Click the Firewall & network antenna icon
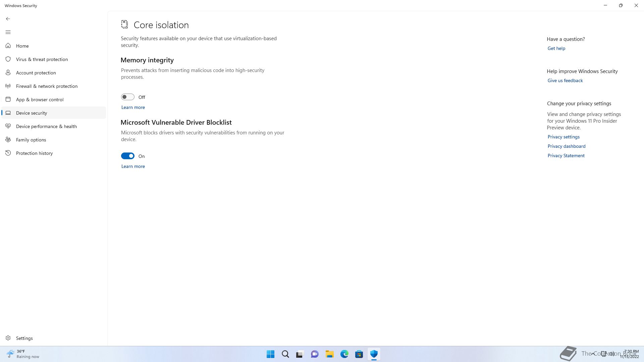The image size is (644, 362). pyautogui.click(x=8, y=86)
